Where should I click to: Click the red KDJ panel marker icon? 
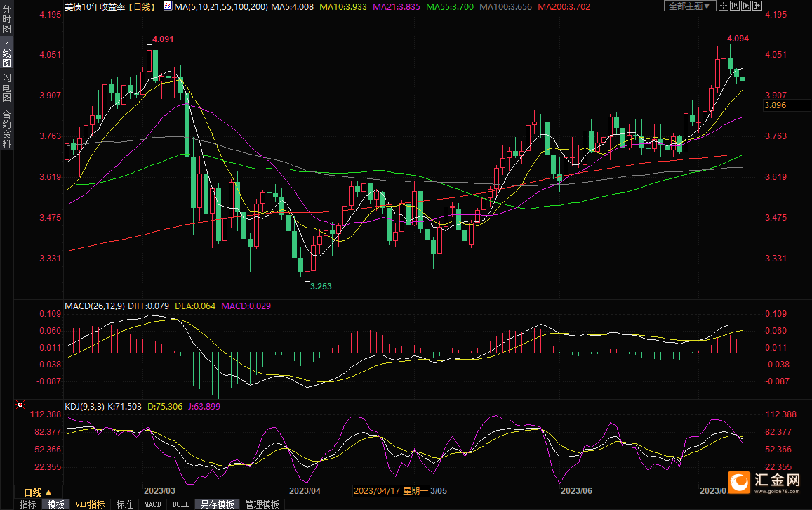[x=20, y=404]
